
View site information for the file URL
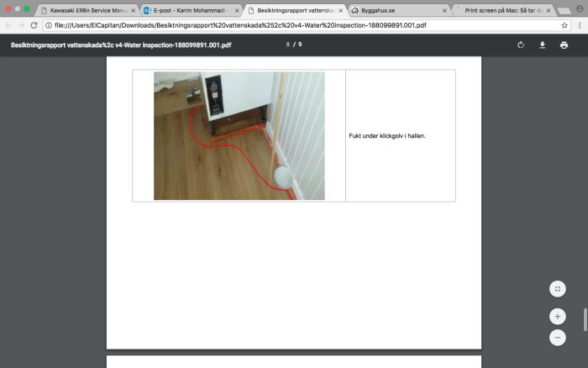click(x=49, y=25)
